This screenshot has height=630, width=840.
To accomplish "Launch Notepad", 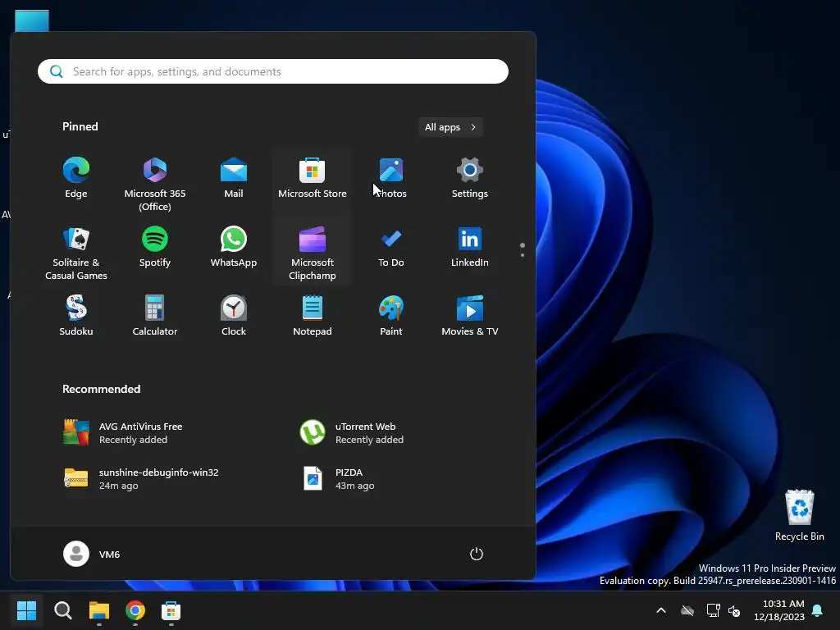I will [313, 317].
